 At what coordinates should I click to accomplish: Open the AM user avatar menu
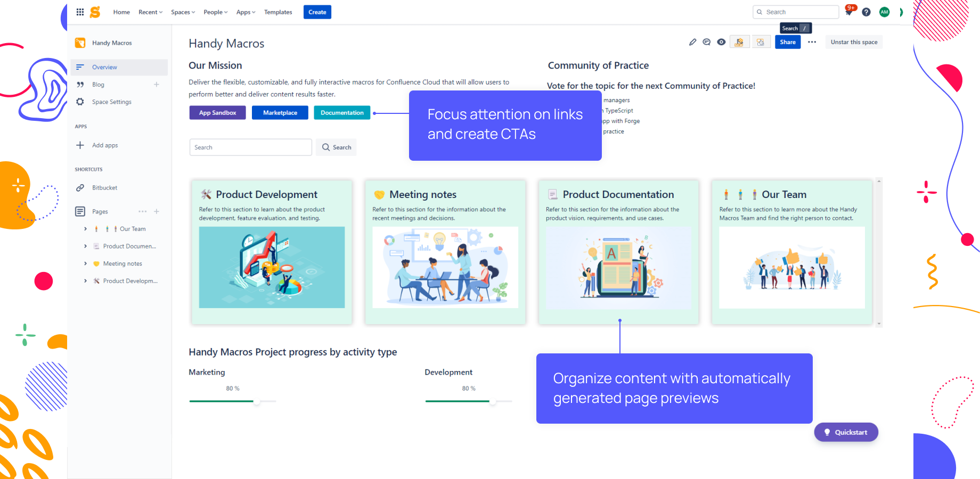click(884, 12)
